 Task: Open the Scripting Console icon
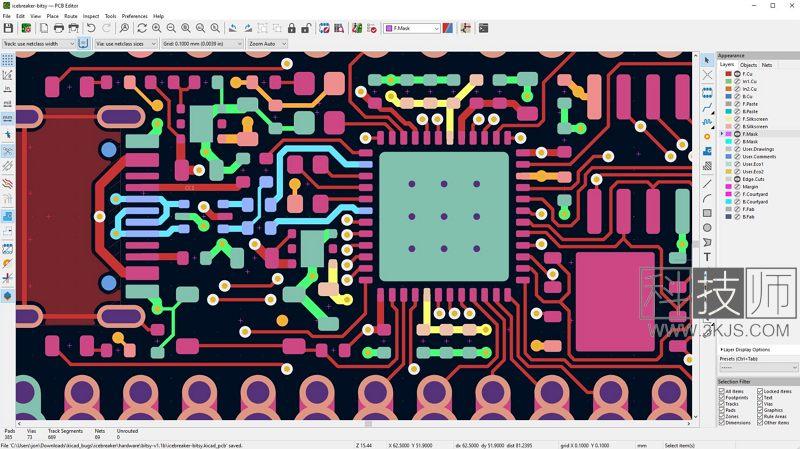pyautogui.click(x=483, y=29)
